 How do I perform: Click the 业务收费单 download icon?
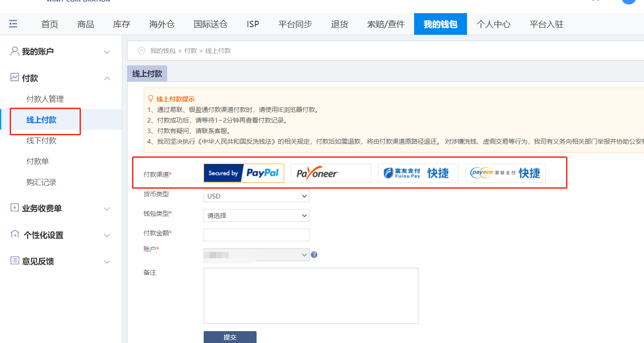[x=15, y=208]
